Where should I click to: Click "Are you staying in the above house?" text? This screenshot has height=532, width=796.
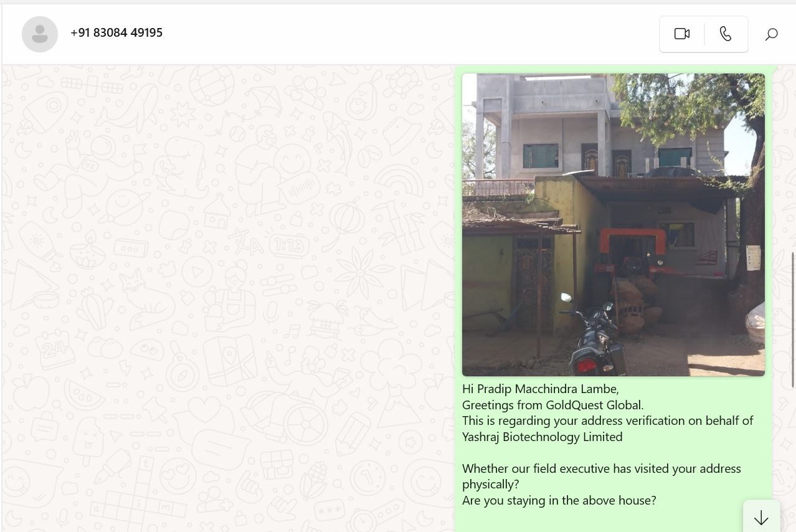559,500
